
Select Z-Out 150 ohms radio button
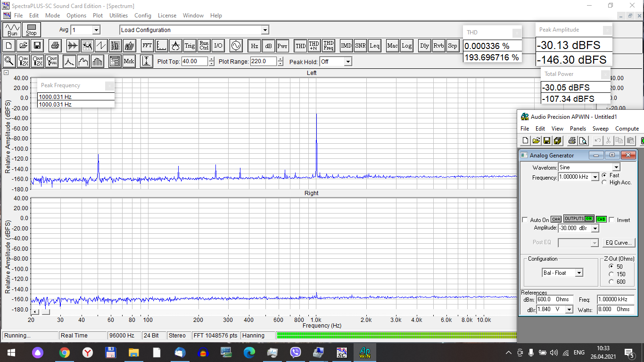(x=611, y=274)
